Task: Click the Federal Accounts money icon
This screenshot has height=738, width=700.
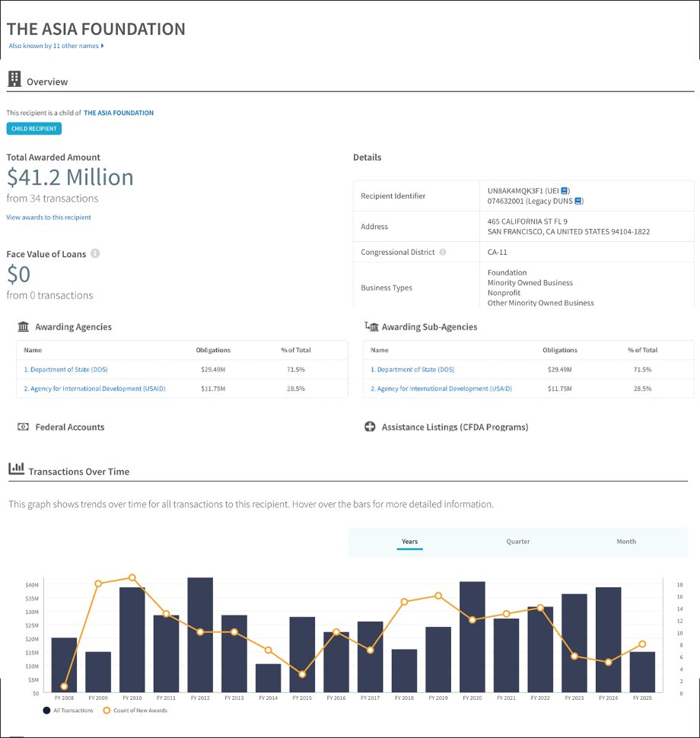Action: tap(24, 427)
